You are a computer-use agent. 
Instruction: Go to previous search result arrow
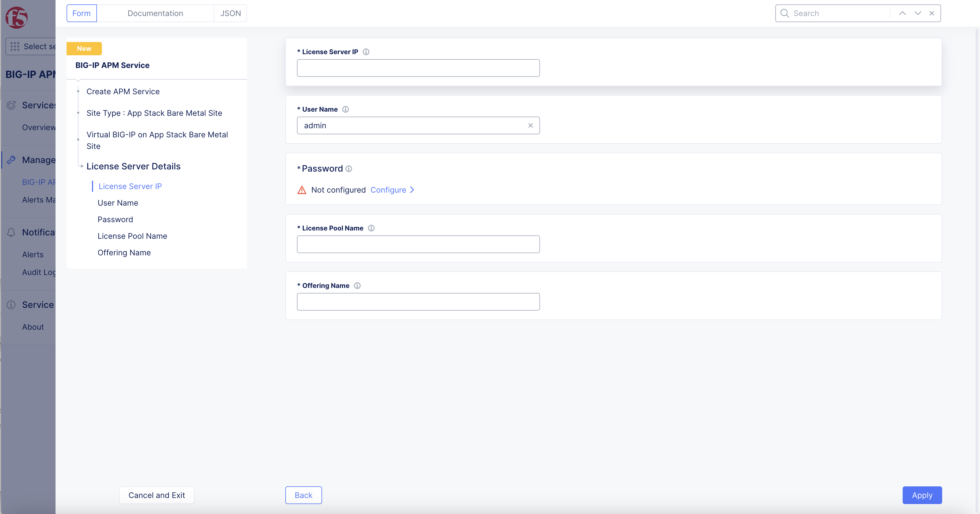click(902, 13)
